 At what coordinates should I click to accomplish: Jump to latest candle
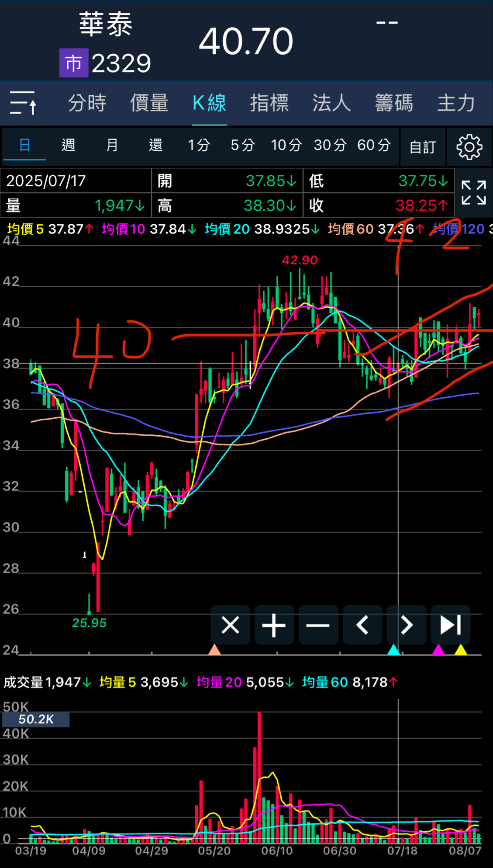click(450, 625)
